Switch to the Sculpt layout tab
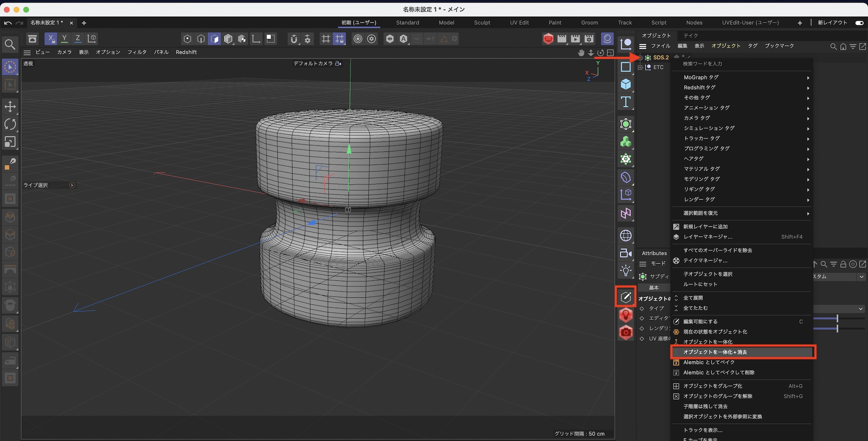The height and width of the screenshot is (441, 868). coord(482,23)
